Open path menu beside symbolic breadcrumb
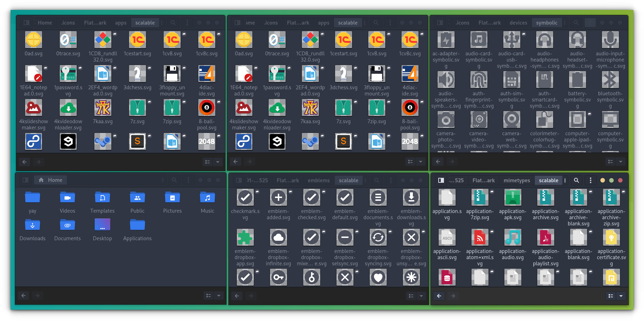Viewport: 644px width, 321px height. point(565,23)
